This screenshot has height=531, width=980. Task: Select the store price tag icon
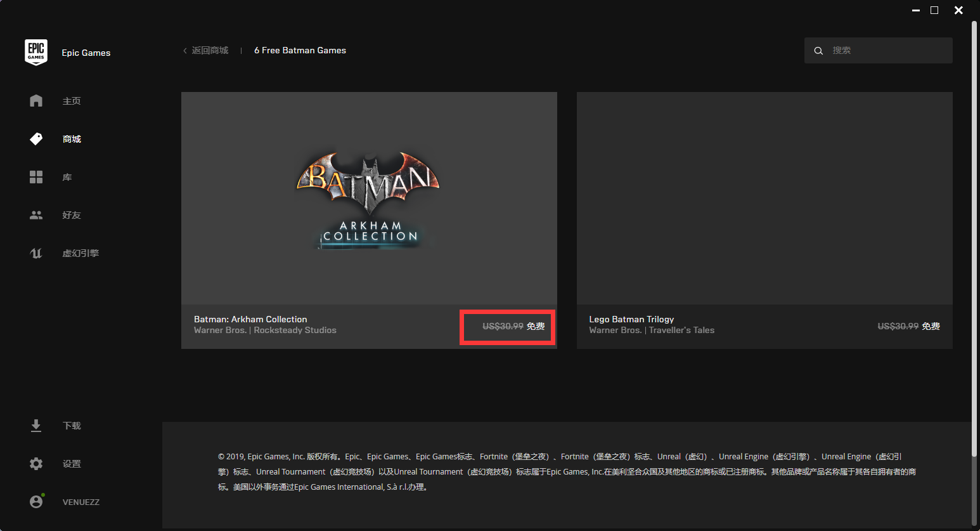point(36,139)
